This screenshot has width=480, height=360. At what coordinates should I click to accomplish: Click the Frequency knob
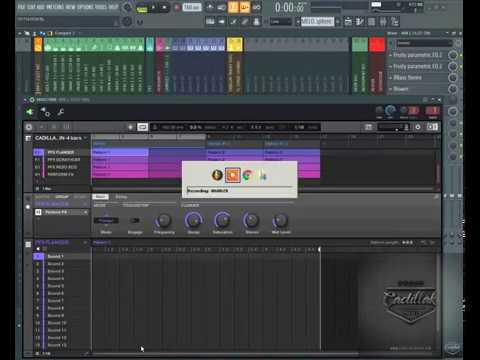[163, 220]
